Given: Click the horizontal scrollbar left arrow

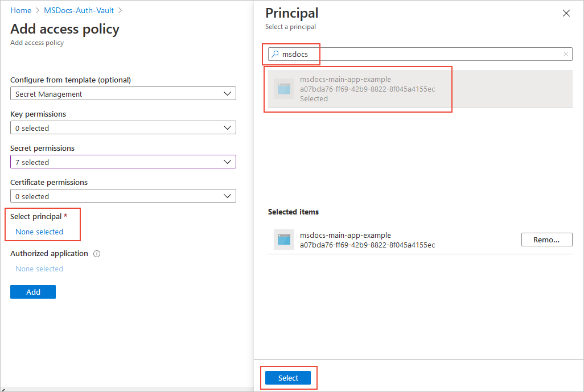Looking at the screenshot, I should coord(3,389).
